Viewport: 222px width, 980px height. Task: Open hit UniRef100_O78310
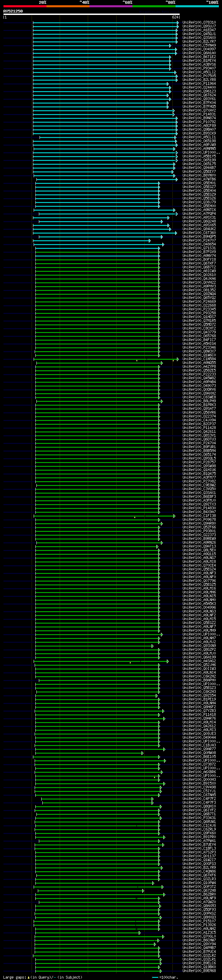[x=199, y=23]
